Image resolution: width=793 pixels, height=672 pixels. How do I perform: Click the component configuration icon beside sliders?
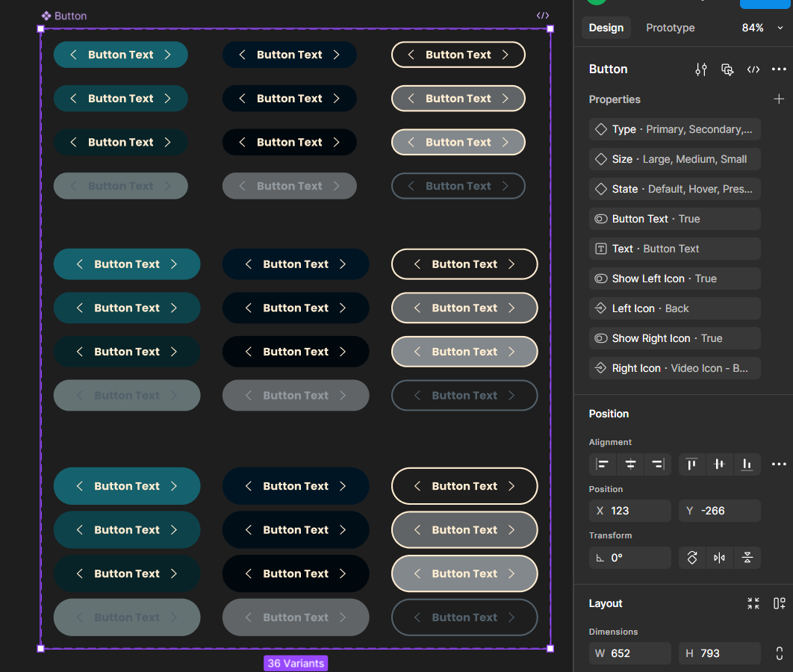coord(727,69)
